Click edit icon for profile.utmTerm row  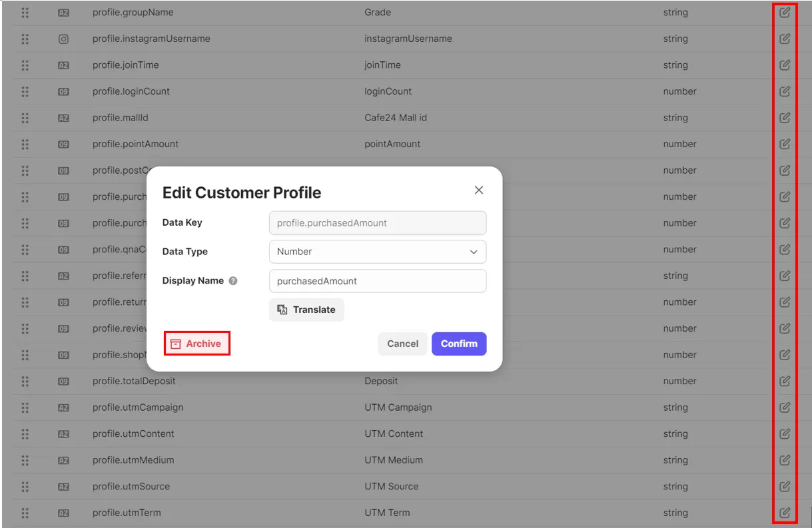tap(785, 513)
